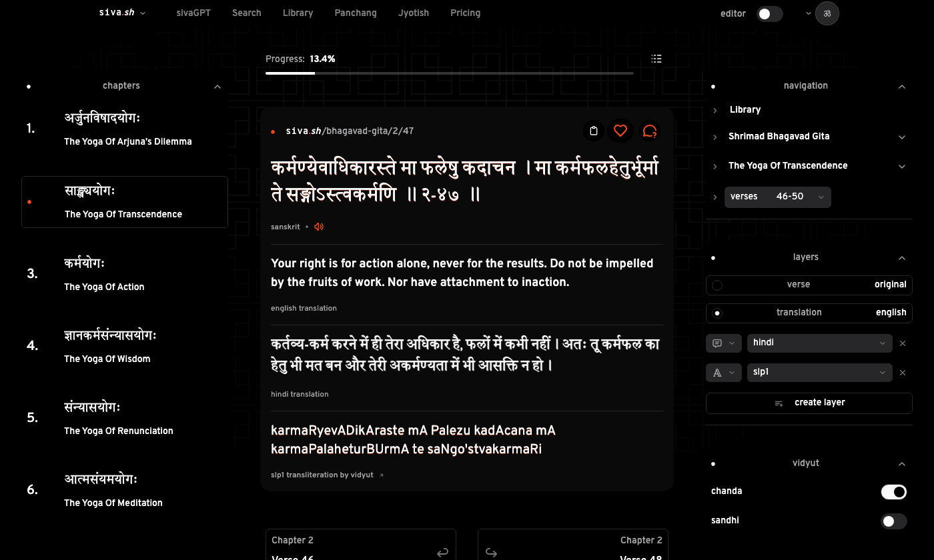
Task: Open the chevron beside the Om avatar
Action: click(x=809, y=13)
